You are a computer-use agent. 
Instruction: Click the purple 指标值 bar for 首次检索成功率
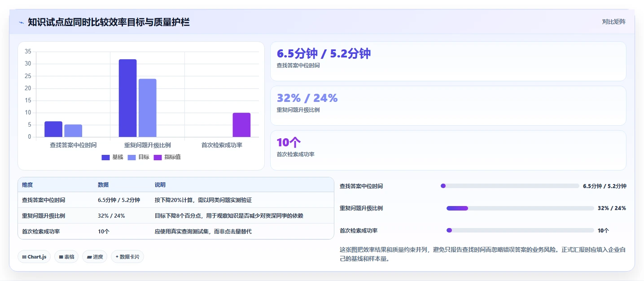coord(241,125)
